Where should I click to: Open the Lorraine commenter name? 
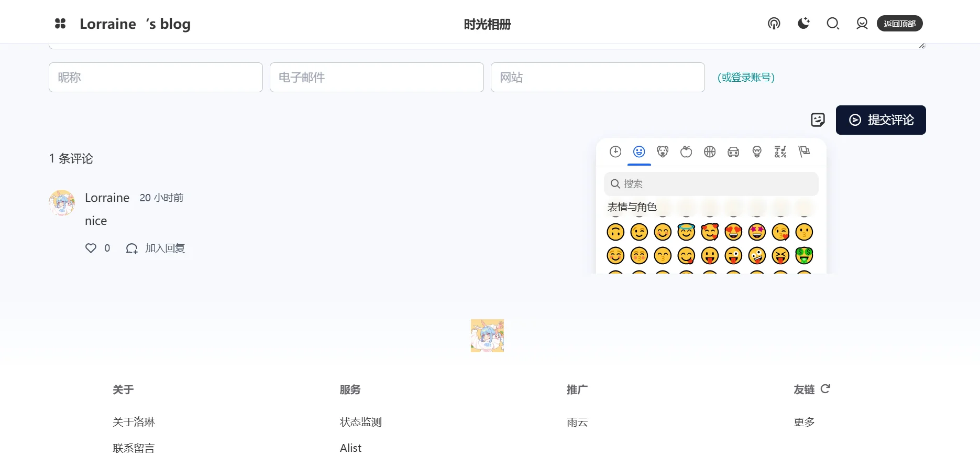coord(107,198)
